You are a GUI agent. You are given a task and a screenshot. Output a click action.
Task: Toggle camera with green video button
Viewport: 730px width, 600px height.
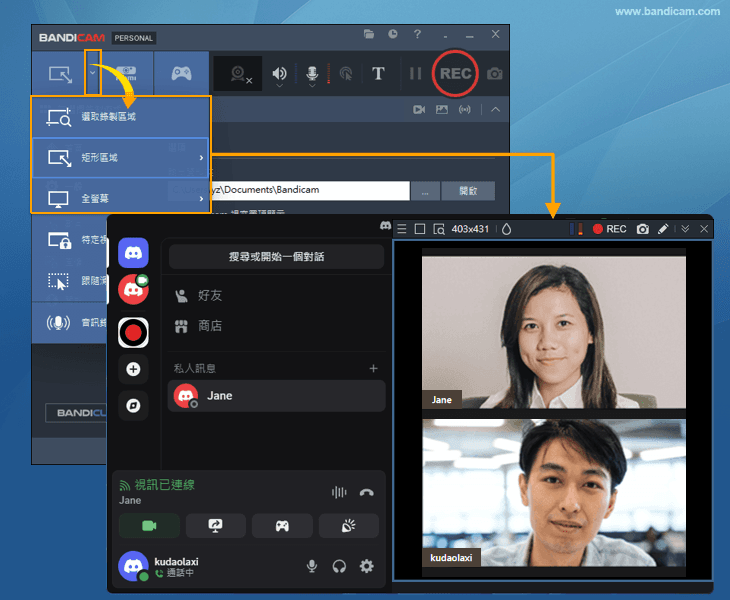(149, 526)
